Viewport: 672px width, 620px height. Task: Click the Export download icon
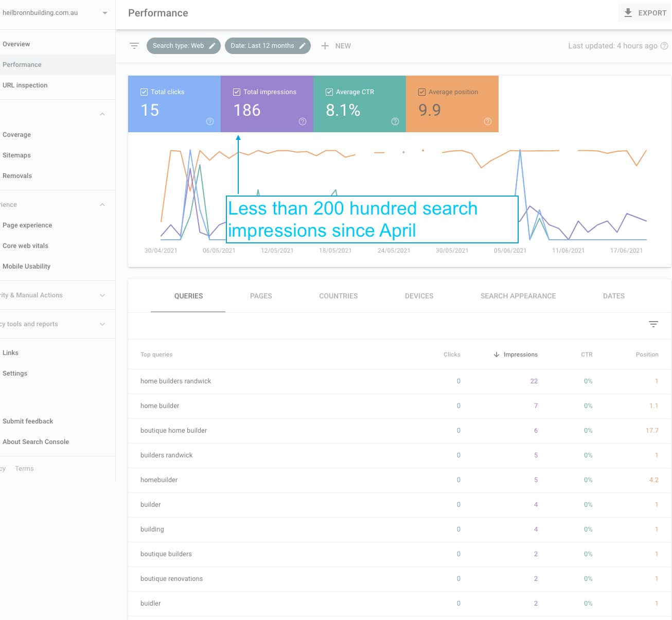[628, 13]
